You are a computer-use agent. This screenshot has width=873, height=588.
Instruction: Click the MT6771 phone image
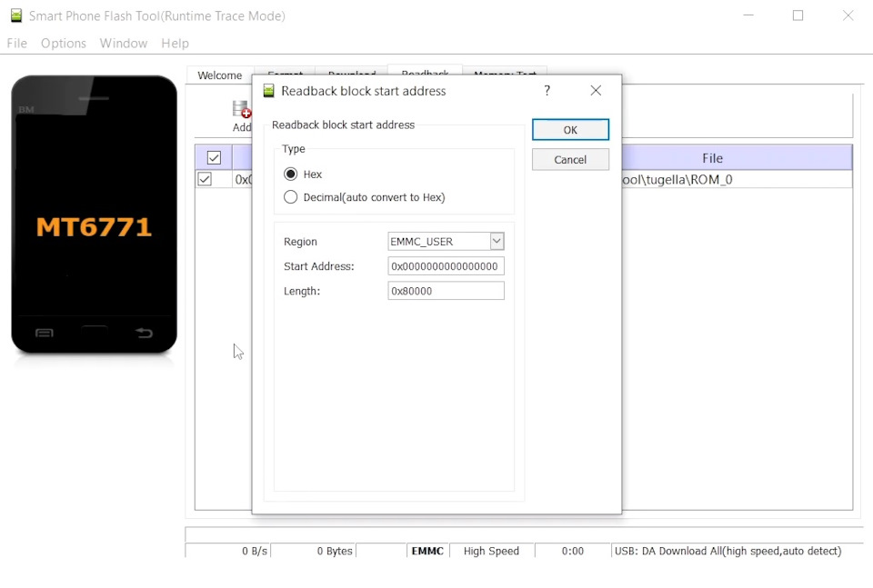(x=94, y=214)
